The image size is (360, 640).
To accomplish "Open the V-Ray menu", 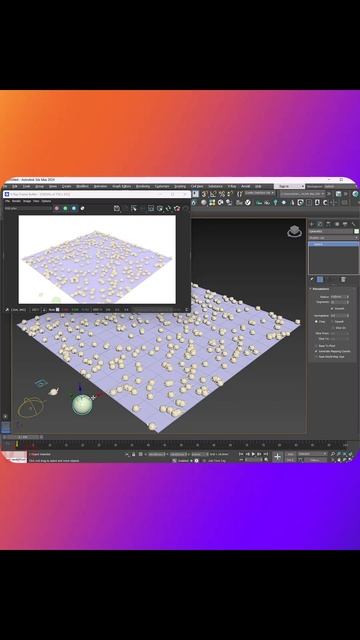I will (232, 187).
